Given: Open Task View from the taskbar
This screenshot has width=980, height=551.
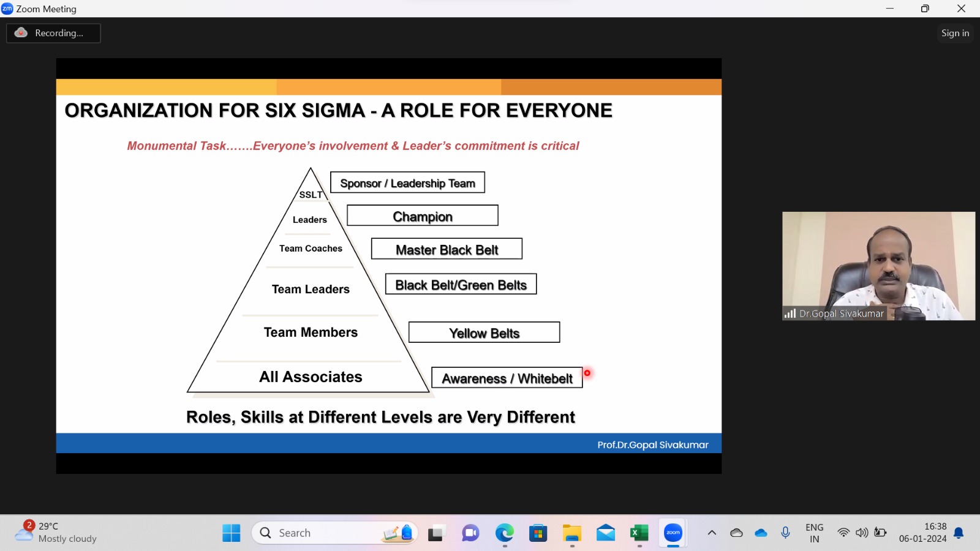Looking at the screenshot, I should click(435, 533).
